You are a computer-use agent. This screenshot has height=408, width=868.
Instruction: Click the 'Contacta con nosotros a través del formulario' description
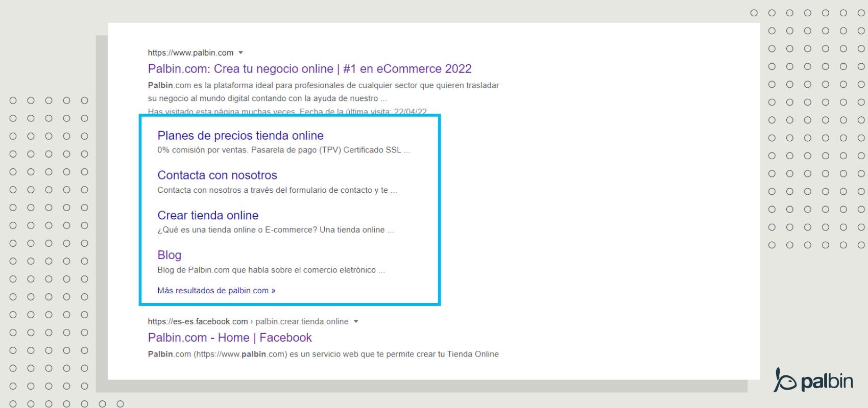coord(277,190)
